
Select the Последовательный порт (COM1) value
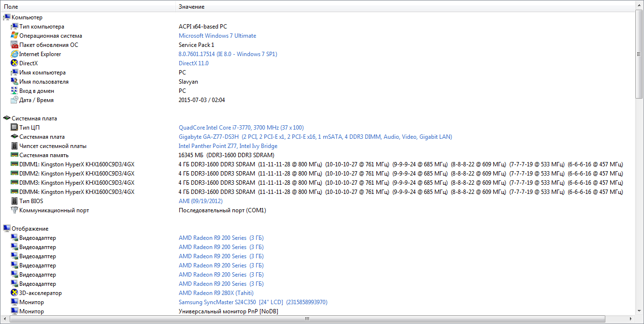coord(222,210)
